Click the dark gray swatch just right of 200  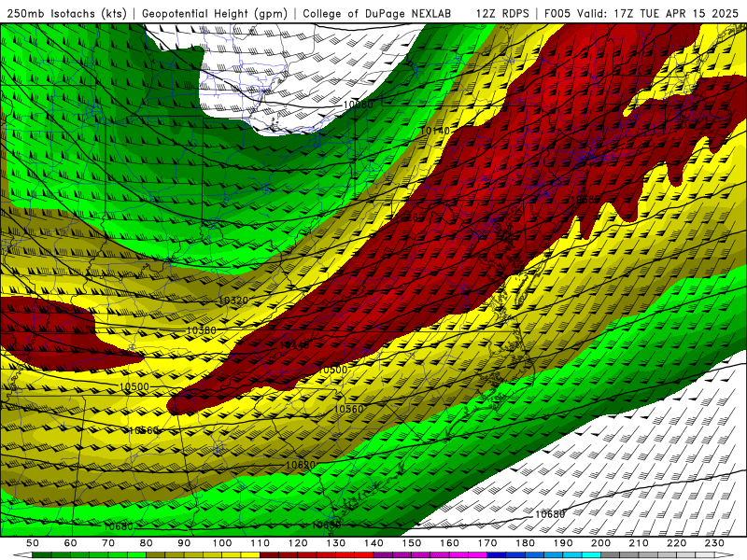611,555
